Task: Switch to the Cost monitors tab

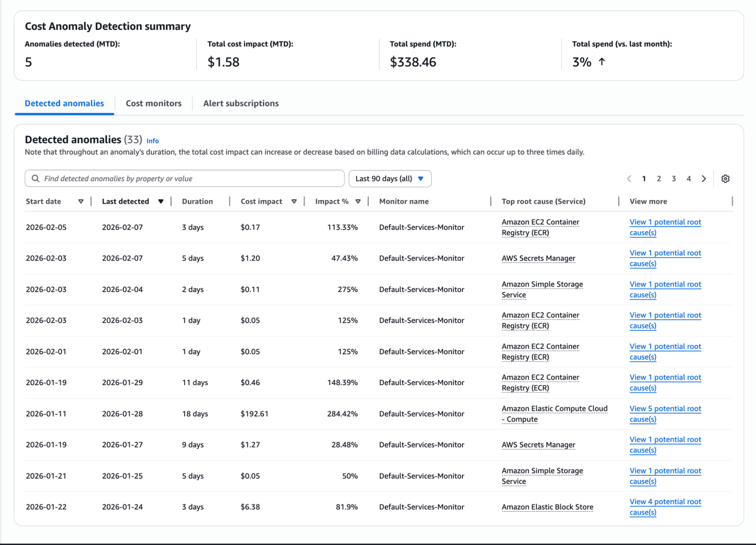Action: [153, 103]
